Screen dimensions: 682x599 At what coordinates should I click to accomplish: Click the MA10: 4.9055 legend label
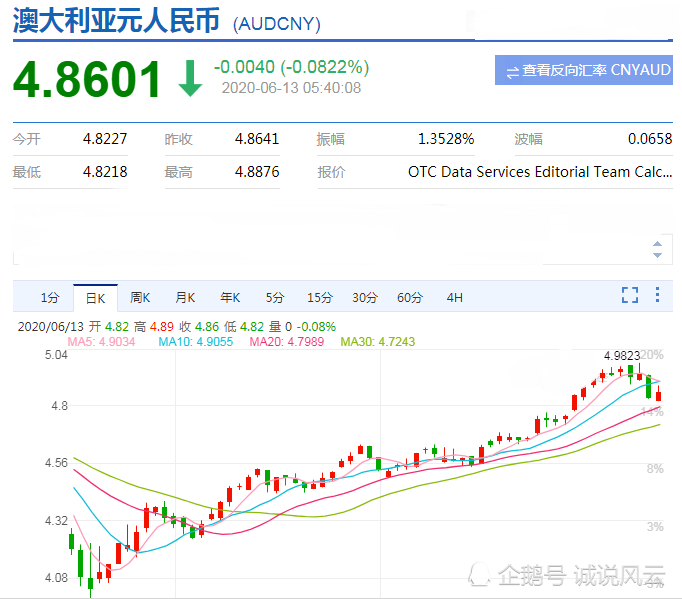click(196, 341)
